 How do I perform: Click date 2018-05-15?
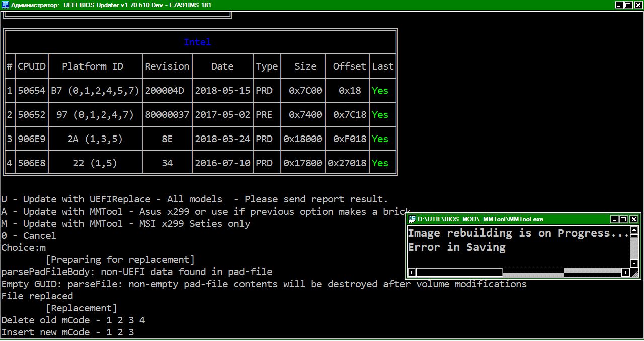pyautogui.click(x=222, y=91)
